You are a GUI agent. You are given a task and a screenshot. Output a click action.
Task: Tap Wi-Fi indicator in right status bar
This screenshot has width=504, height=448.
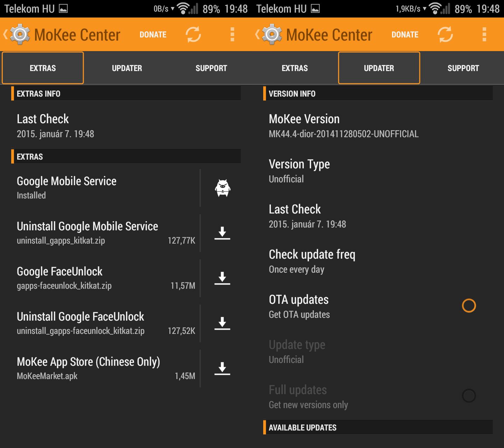click(x=434, y=8)
